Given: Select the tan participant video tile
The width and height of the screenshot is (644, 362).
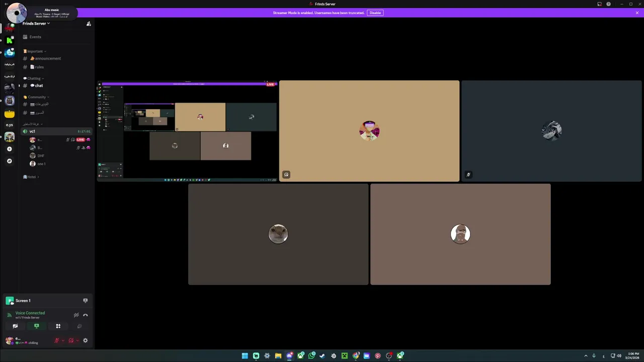Looking at the screenshot, I should [369, 131].
